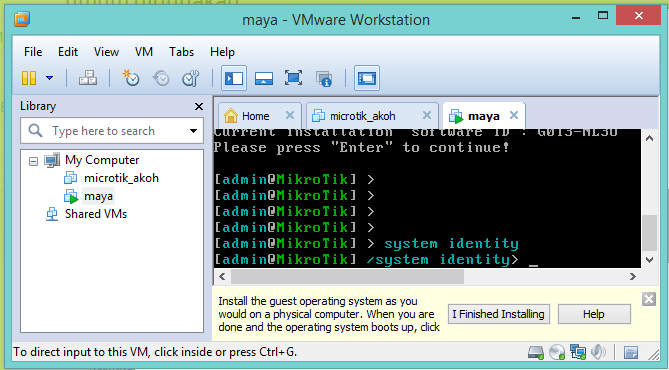Close the Home tab
Image resolution: width=669 pixels, height=370 pixels.
click(x=290, y=115)
